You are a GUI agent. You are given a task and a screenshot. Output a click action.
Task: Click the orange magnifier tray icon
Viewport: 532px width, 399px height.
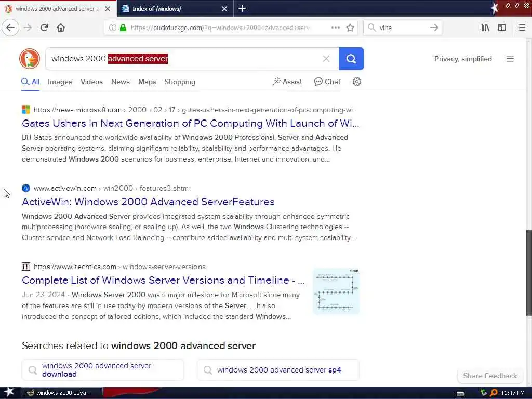[x=494, y=393]
